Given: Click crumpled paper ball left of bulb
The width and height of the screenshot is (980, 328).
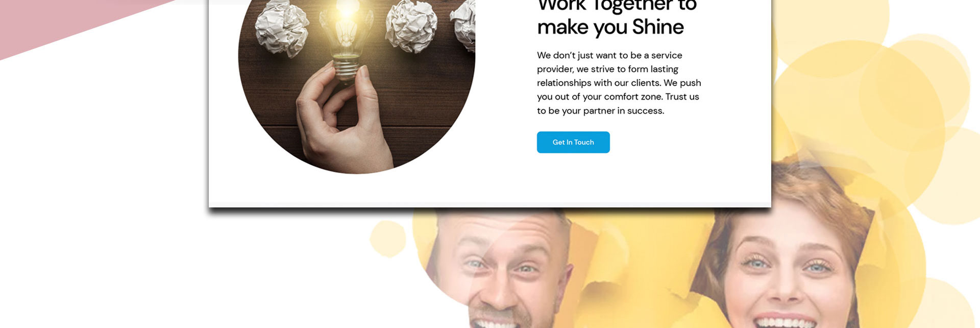Looking at the screenshot, I should click(282, 28).
